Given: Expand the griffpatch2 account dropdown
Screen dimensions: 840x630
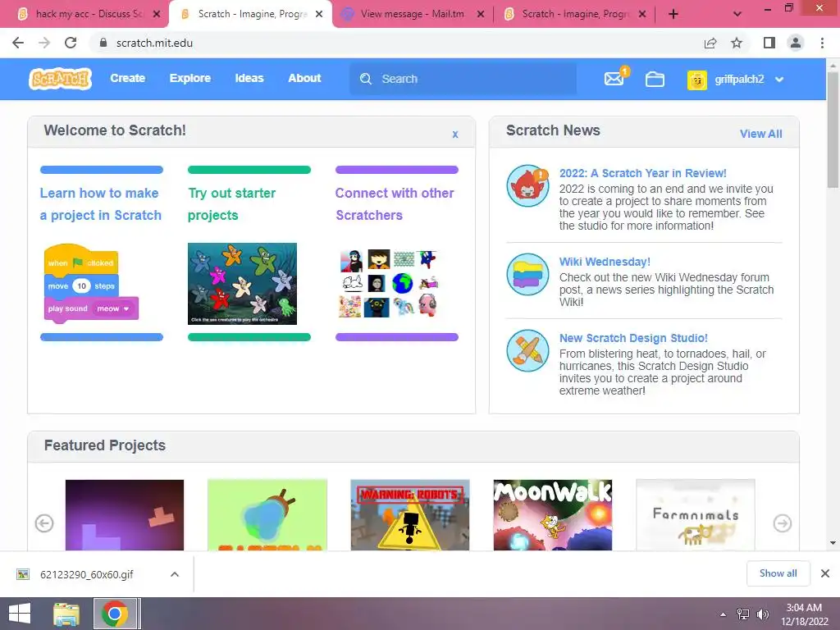Looking at the screenshot, I should pos(779,80).
